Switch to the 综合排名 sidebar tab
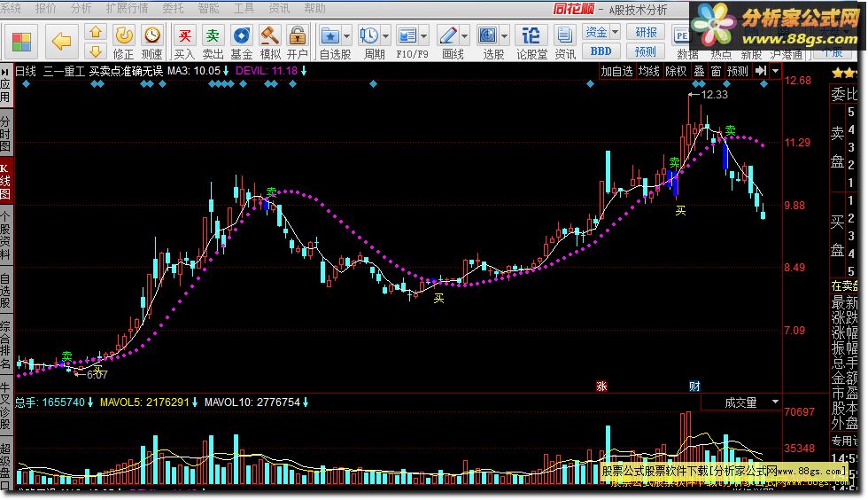The width and height of the screenshot is (868, 500). (x=5, y=344)
